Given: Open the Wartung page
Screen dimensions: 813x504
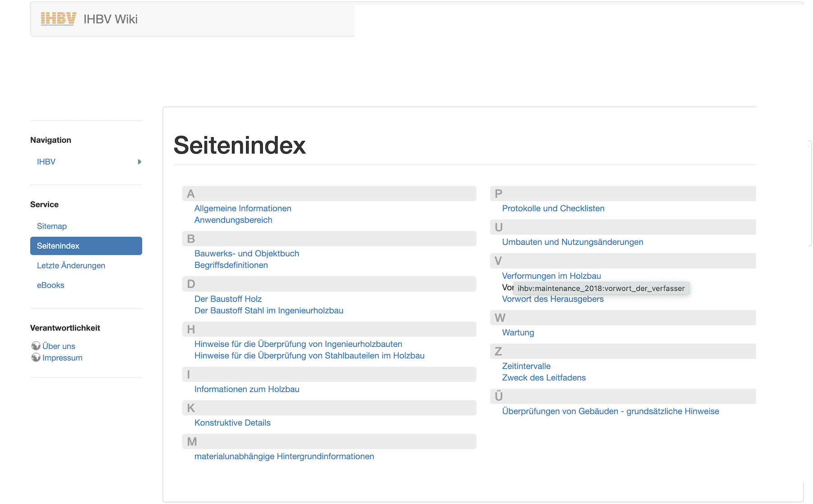Looking at the screenshot, I should [x=518, y=332].
